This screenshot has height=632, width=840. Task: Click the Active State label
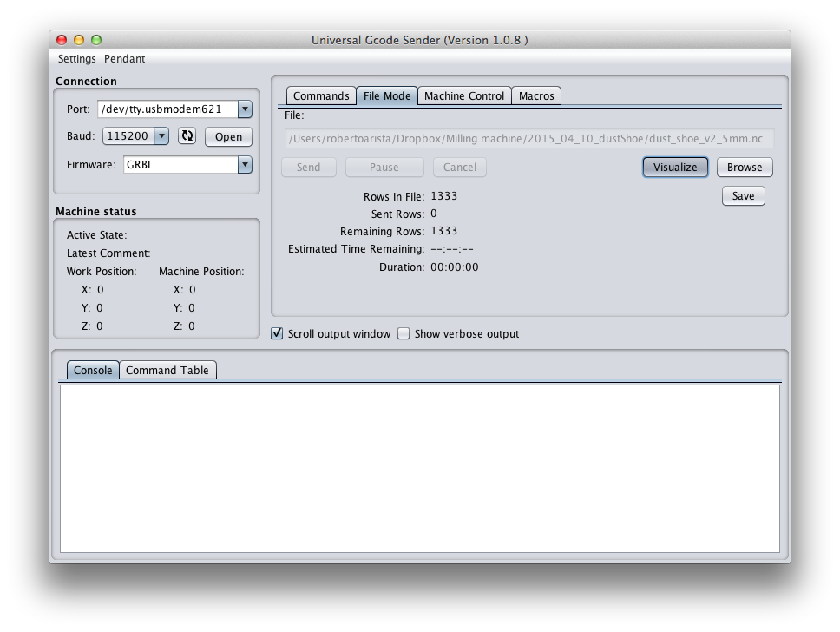coord(97,234)
